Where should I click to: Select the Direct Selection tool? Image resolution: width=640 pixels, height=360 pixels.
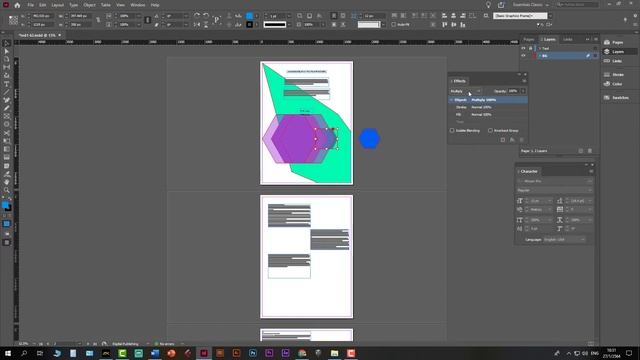7,51
